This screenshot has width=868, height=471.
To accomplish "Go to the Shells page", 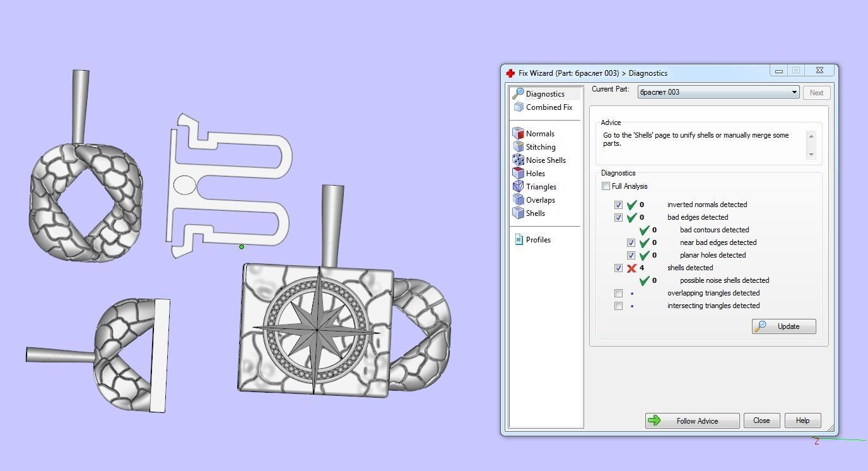I will pos(535,213).
